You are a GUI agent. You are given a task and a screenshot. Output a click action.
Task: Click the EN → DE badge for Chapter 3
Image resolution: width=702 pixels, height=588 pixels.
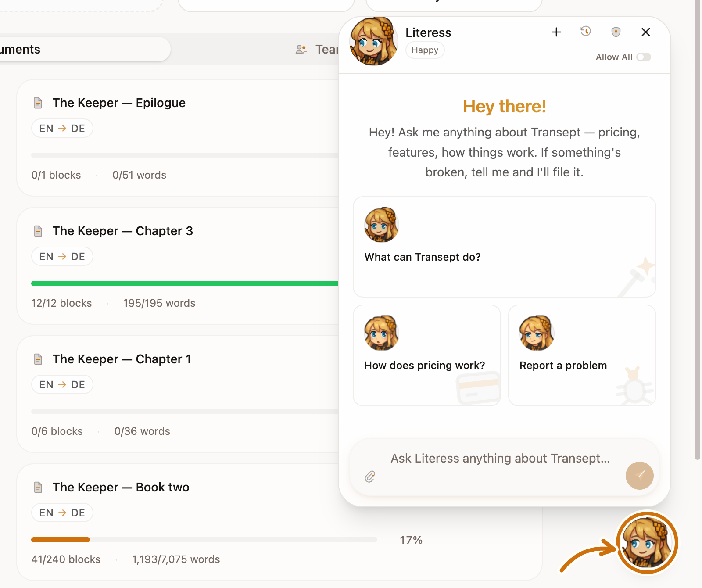pos(62,257)
